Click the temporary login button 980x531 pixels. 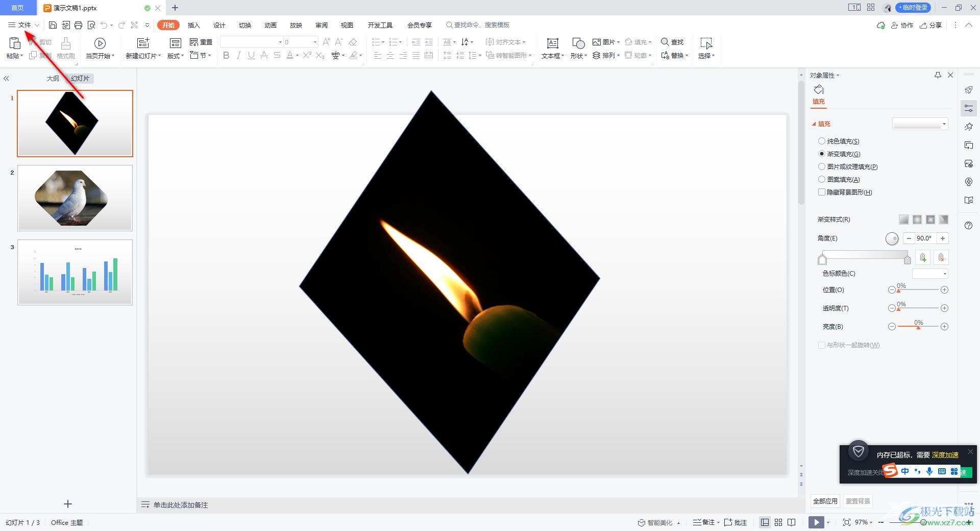(x=913, y=8)
